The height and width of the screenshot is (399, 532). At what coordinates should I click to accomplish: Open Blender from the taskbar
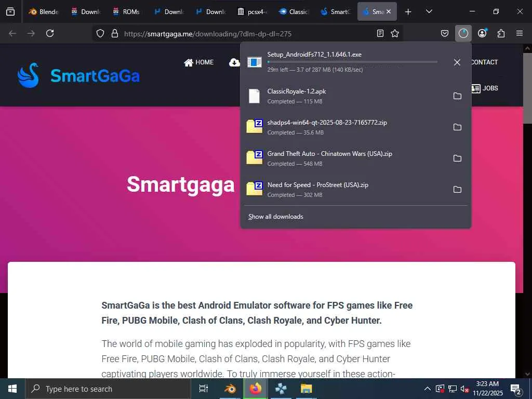click(230, 389)
